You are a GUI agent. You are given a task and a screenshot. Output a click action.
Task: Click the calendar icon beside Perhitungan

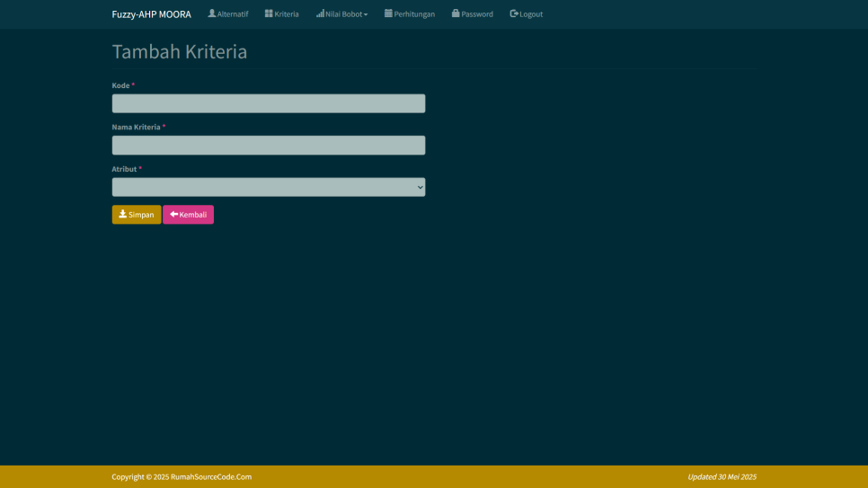[388, 13]
